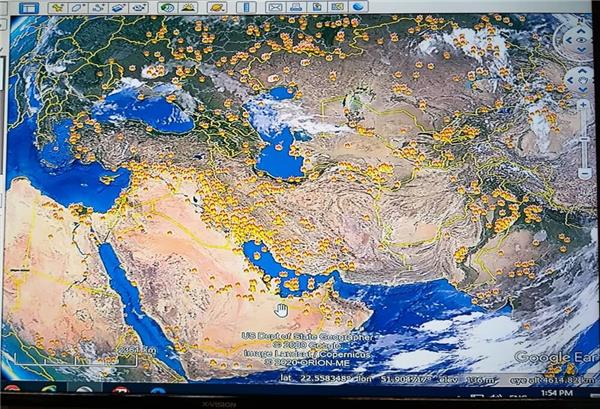The image size is (600, 409).
Task: Add a placemark with the yellow pushpin tool
Action: tap(58, 8)
